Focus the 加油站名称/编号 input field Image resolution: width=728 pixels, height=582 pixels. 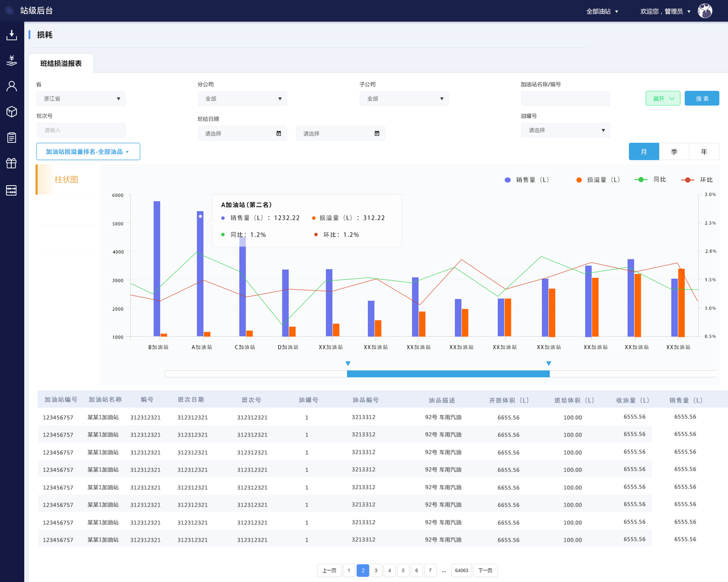565,99
